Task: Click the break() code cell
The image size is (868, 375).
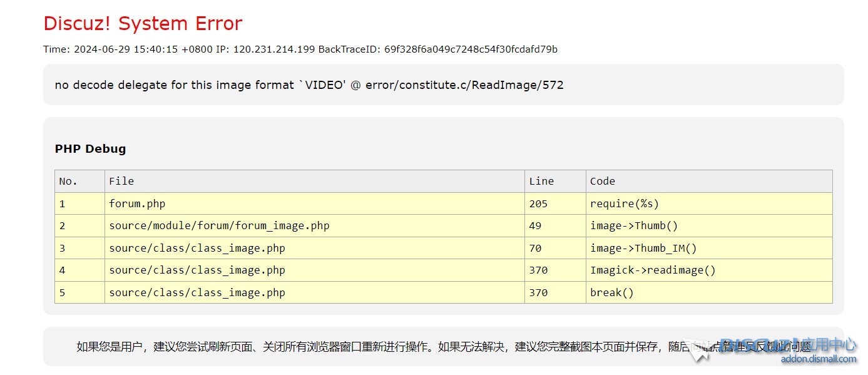Action: pos(612,293)
